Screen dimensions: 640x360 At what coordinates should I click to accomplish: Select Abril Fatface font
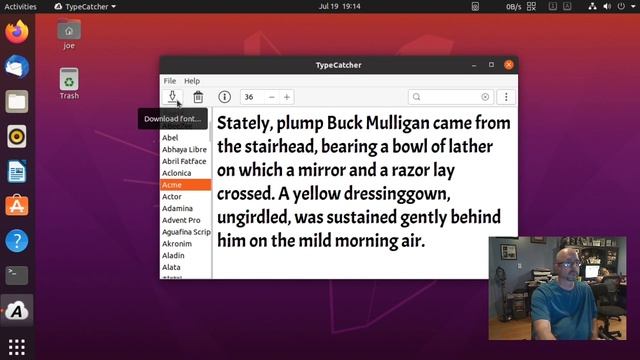tap(185, 161)
